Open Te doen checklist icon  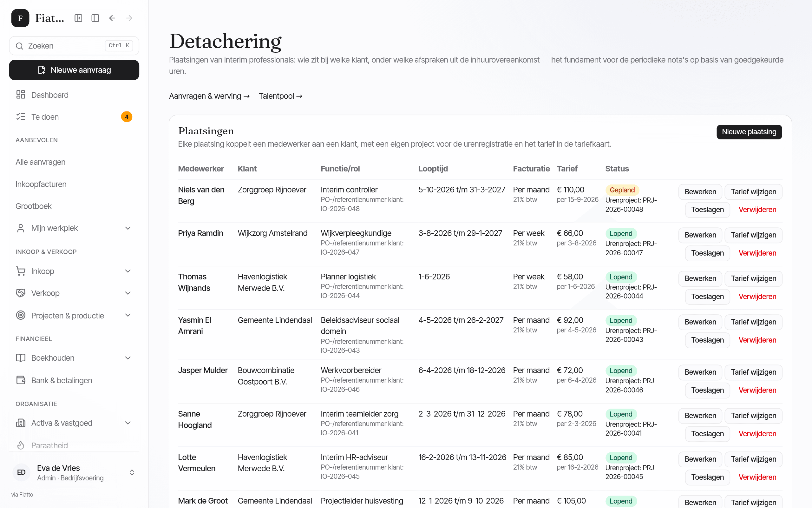point(21,117)
